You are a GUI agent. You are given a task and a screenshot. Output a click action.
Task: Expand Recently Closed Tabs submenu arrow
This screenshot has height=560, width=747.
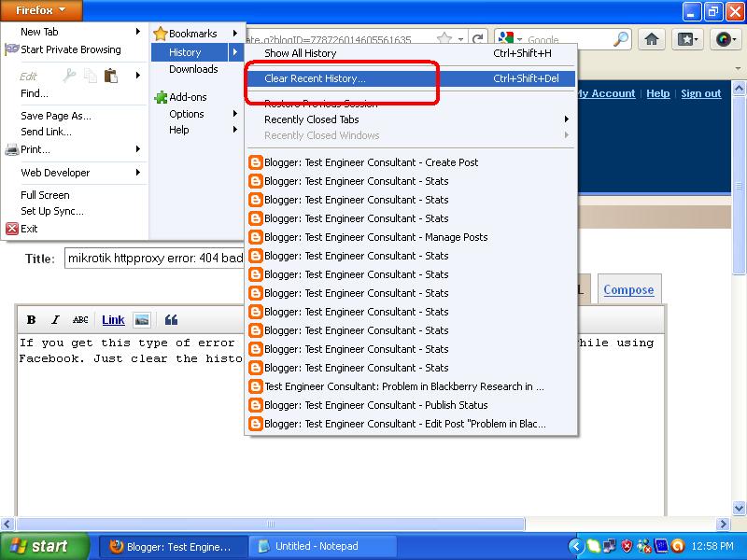[567, 119]
